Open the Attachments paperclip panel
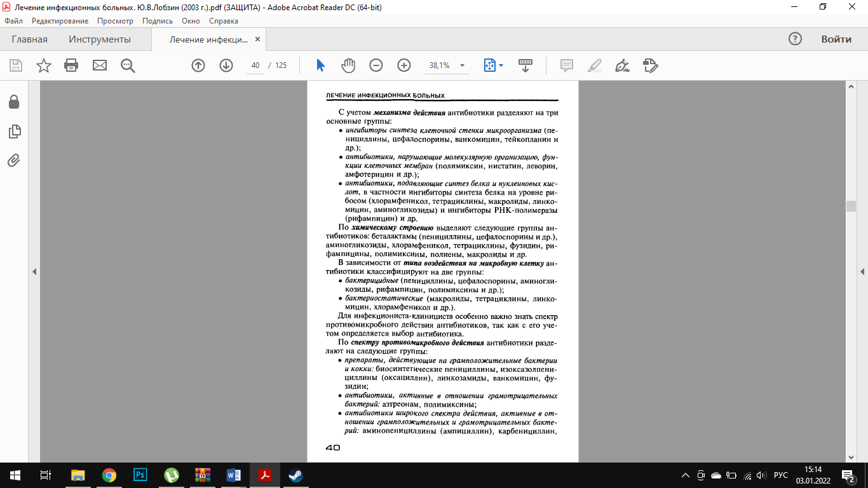 click(x=14, y=160)
